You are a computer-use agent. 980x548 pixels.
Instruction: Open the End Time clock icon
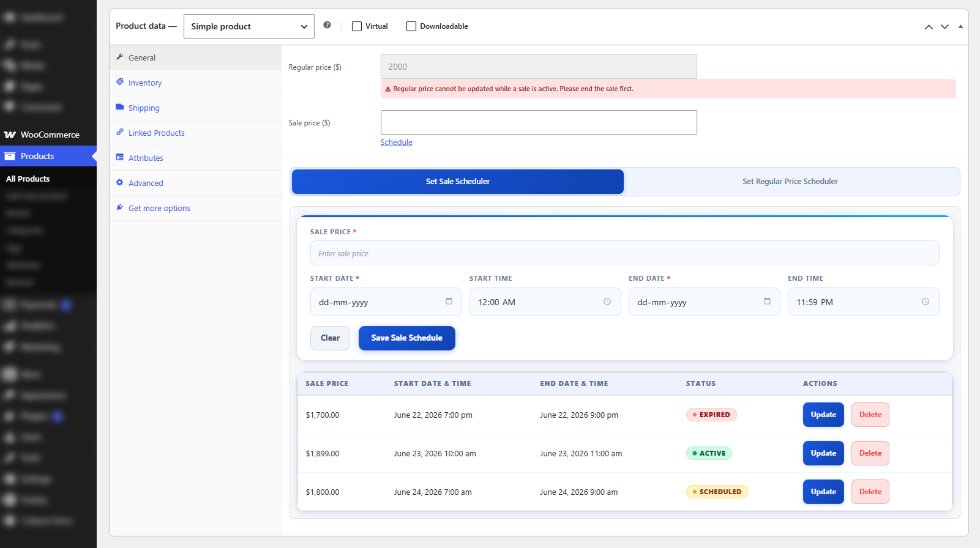tap(926, 302)
